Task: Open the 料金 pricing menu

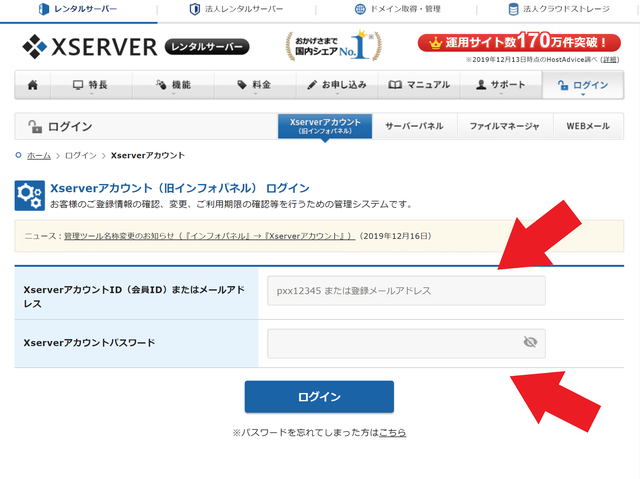Action: coord(255,85)
